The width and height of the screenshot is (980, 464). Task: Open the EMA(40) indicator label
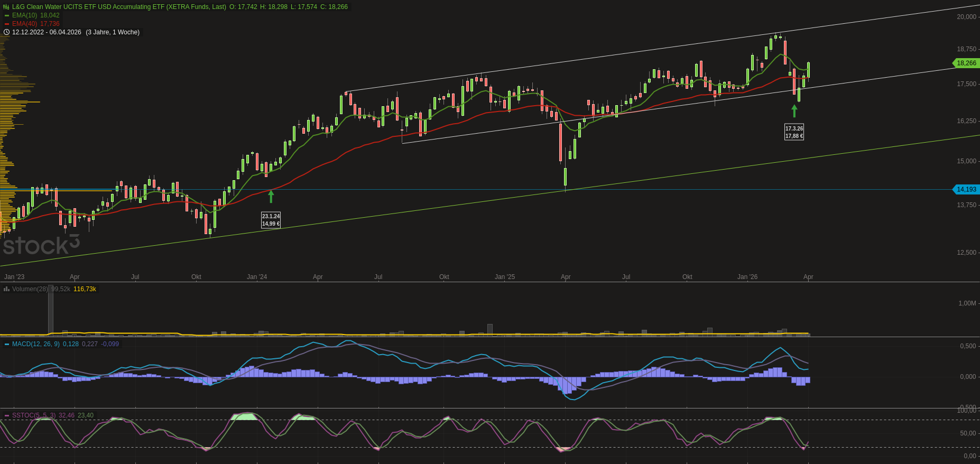(24, 24)
